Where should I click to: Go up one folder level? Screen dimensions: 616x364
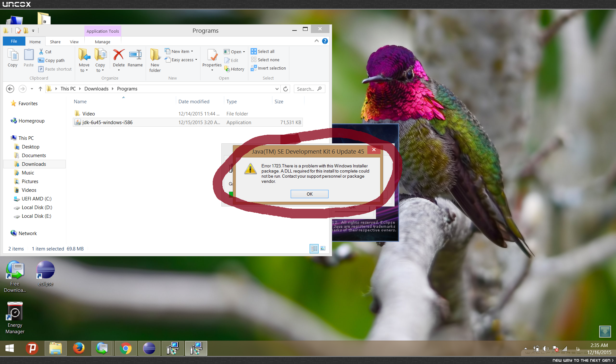[40, 89]
